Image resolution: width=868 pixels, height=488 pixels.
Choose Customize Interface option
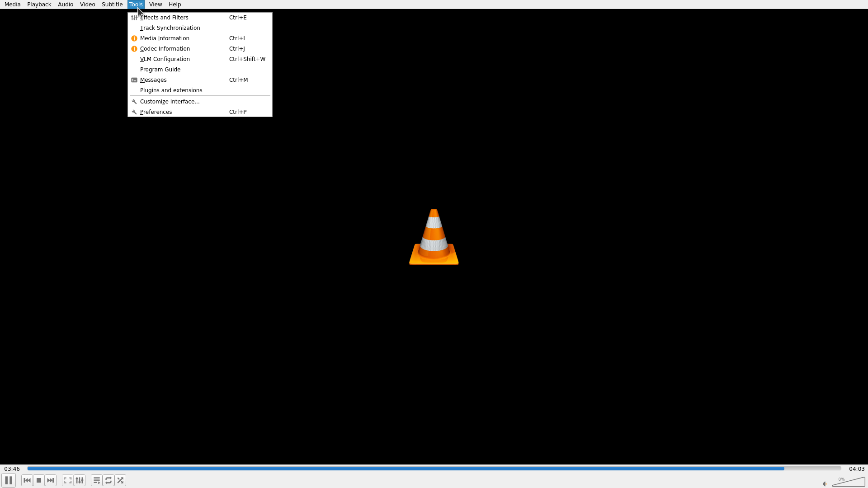coord(170,102)
